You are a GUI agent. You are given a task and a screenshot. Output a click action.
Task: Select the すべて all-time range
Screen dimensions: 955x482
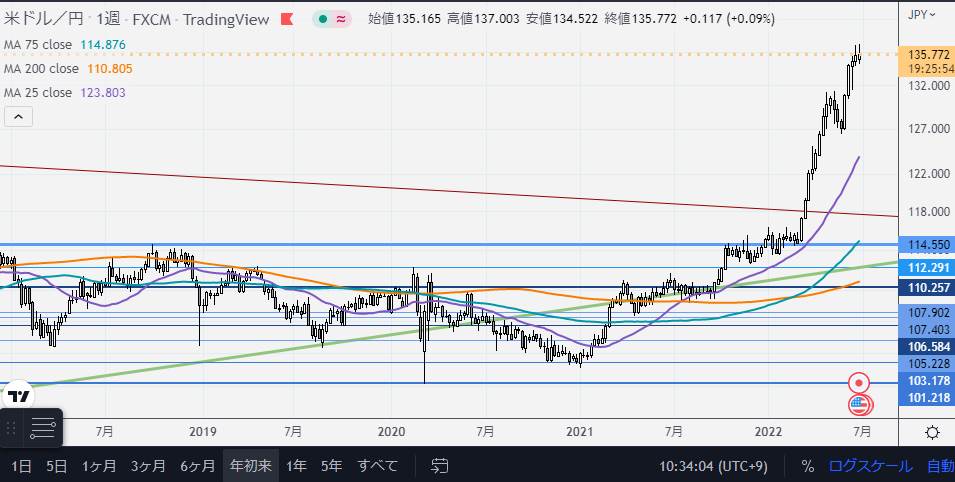point(378,466)
